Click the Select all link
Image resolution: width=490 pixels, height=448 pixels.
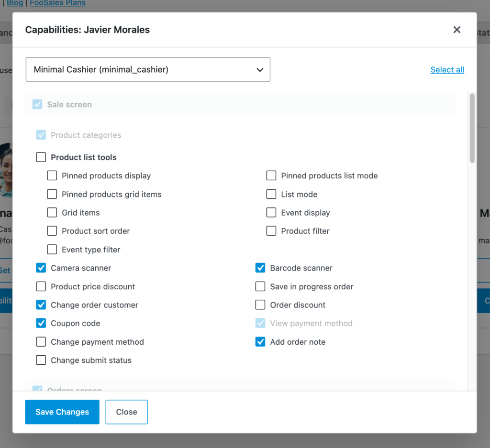447,70
